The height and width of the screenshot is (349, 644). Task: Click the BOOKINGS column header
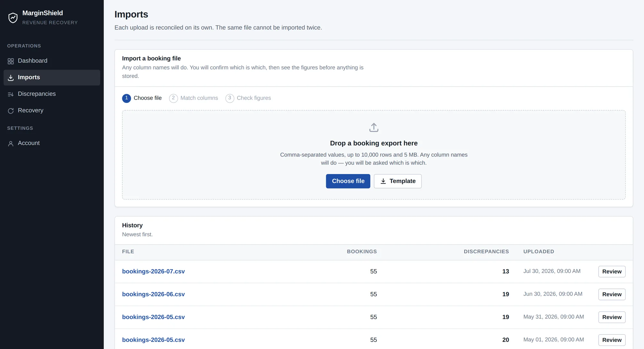click(362, 252)
